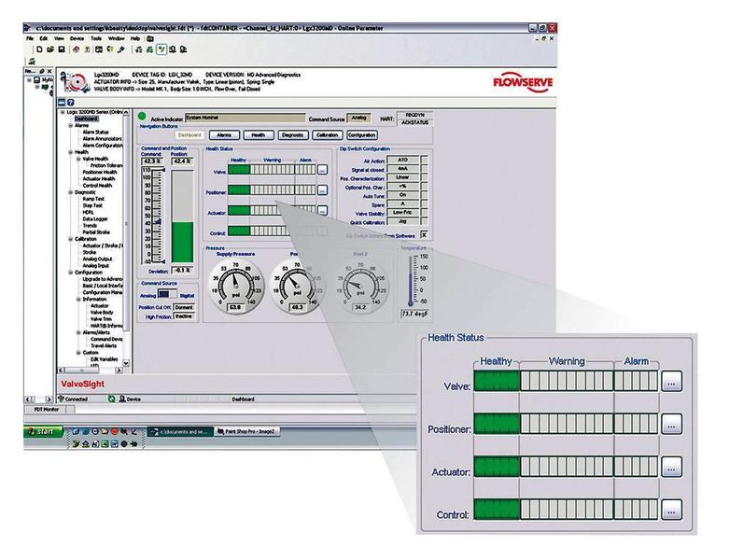Open the View menu
Screen dimensions: 730x560
59,38
